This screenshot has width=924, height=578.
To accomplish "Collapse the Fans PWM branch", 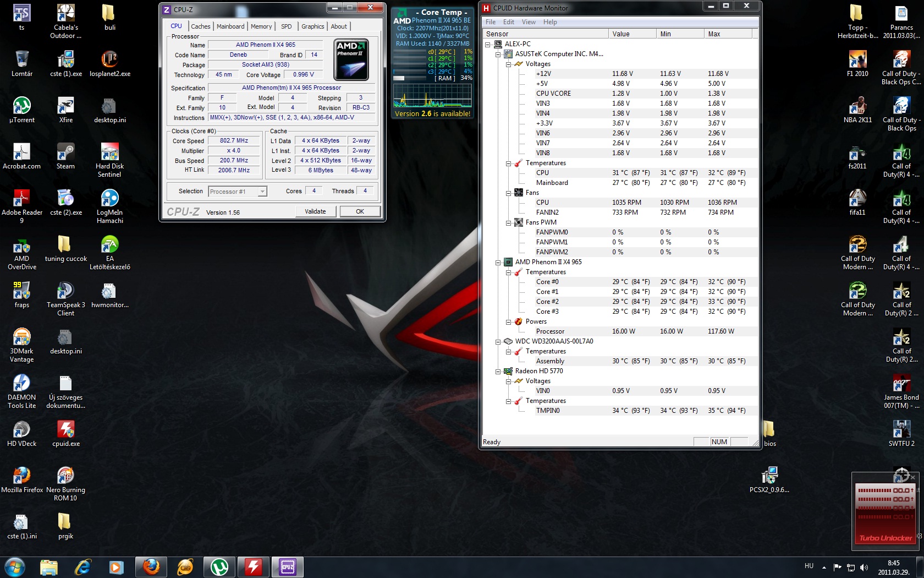I will (x=508, y=223).
